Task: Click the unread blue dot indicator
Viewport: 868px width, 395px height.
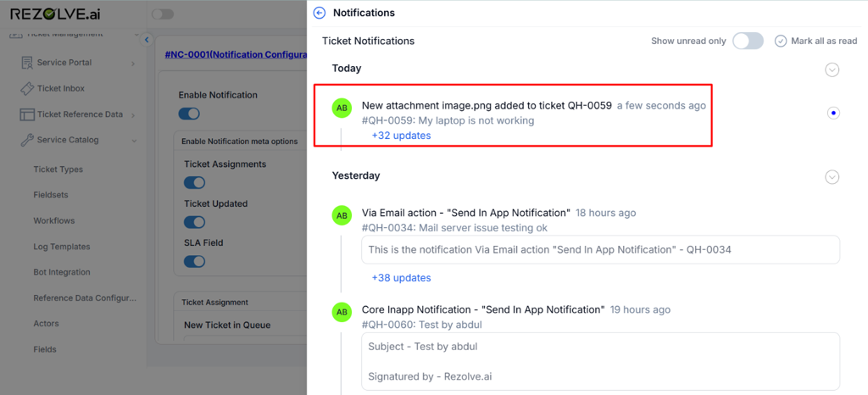Action: point(833,113)
